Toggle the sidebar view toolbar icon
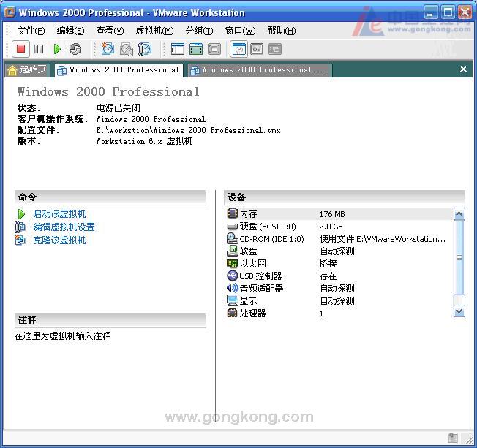This screenshot has width=477, height=448. point(178,49)
